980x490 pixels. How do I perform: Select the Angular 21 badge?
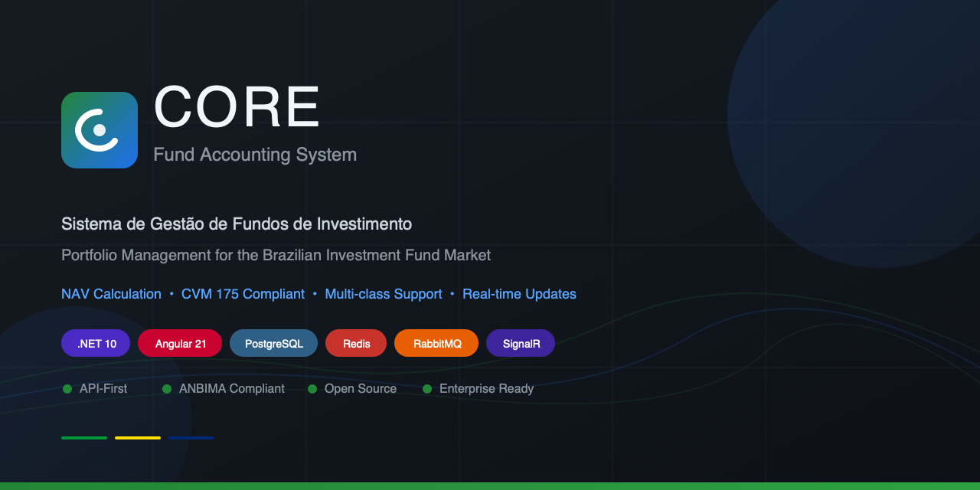point(180,343)
